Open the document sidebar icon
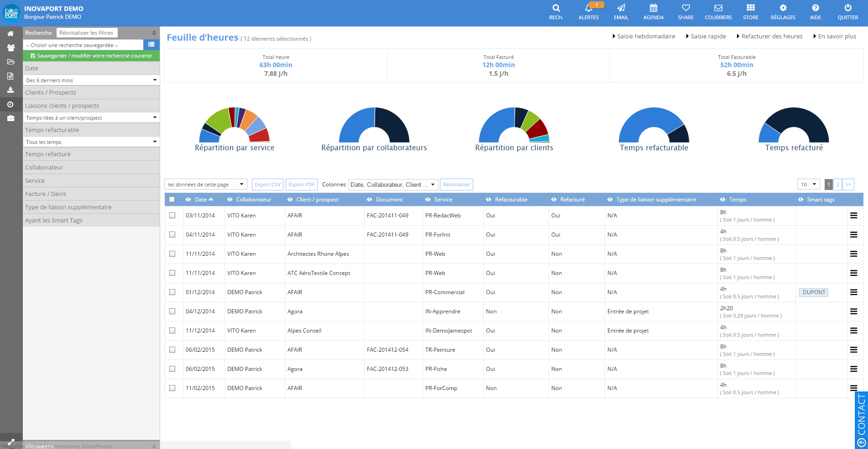This screenshot has height=449, width=868. [x=10, y=76]
